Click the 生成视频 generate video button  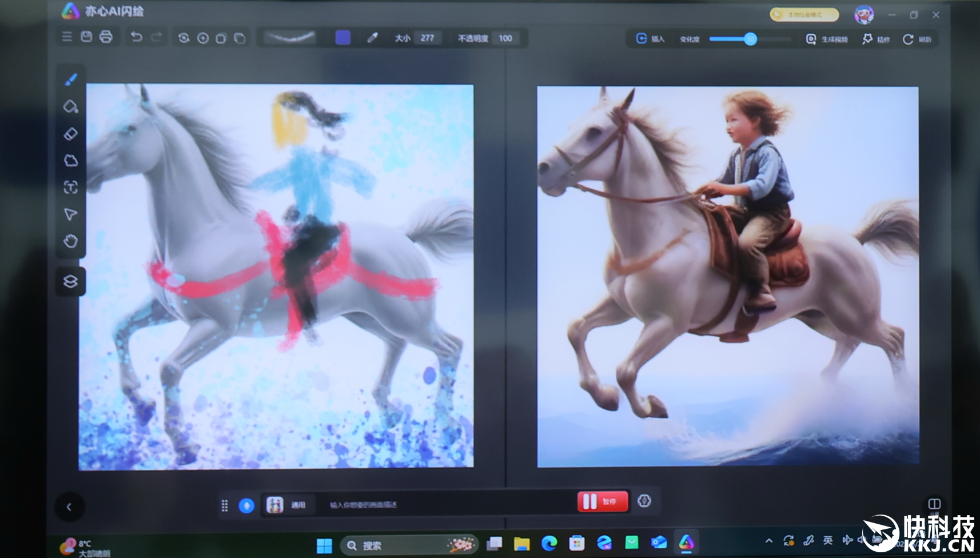click(827, 39)
